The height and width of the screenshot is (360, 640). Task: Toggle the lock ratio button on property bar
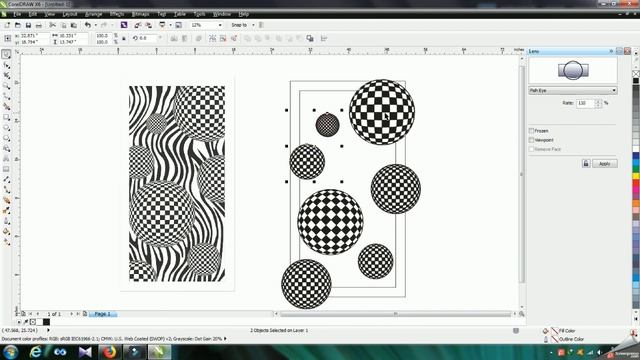tap(124, 38)
